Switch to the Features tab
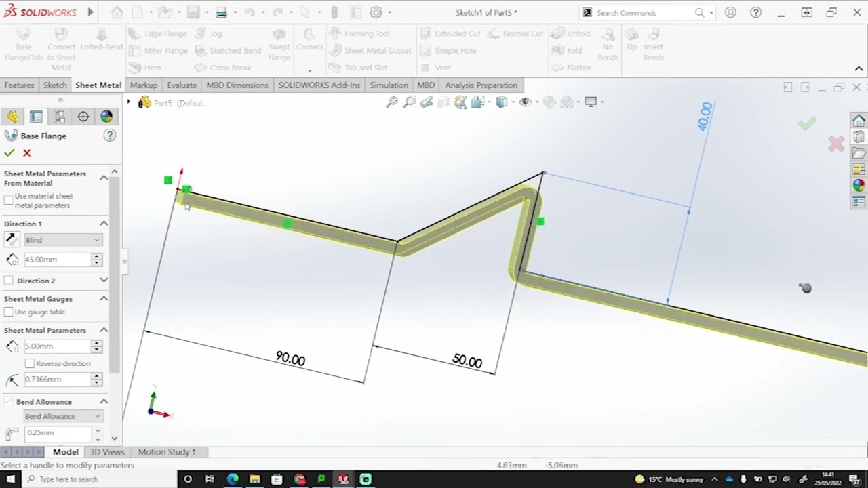This screenshot has width=868, height=488. coord(19,85)
